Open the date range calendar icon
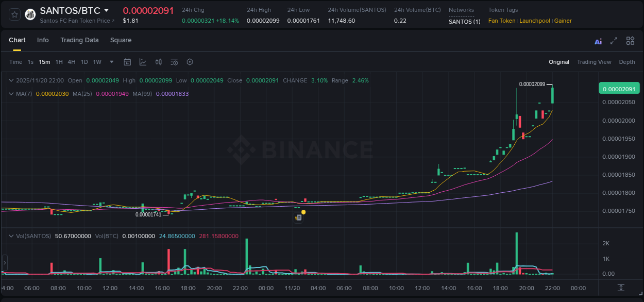644x302 pixels. (127, 62)
